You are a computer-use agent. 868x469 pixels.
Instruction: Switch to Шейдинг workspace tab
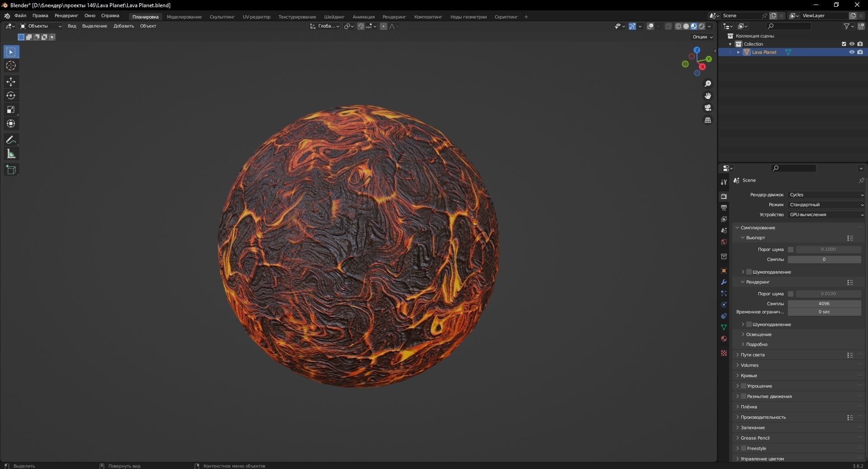(334, 17)
